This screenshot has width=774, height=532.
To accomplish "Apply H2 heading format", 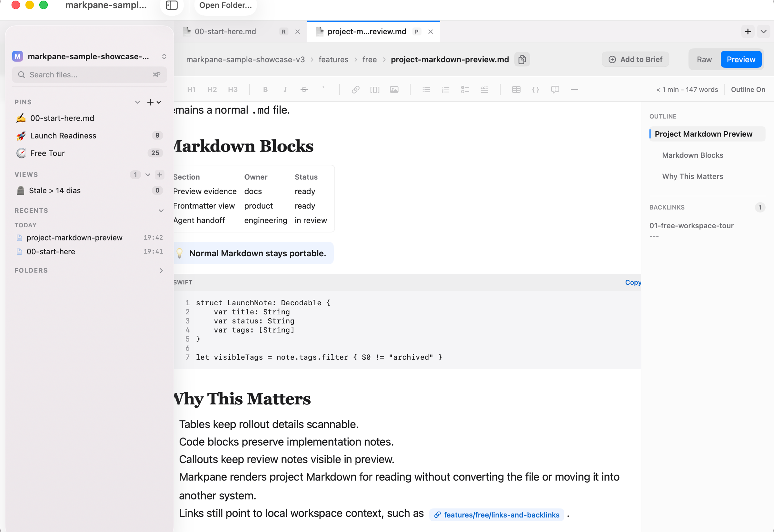I will [x=212, y=89].
